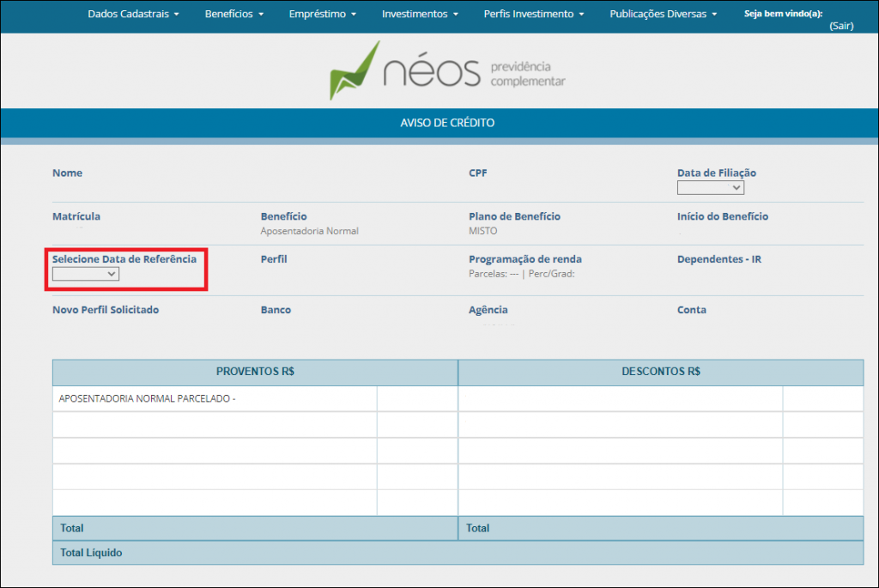Viewport: 879px width, 588px height.
Task: Expand the Publicações Diversas menu
Action: [663, 15]
